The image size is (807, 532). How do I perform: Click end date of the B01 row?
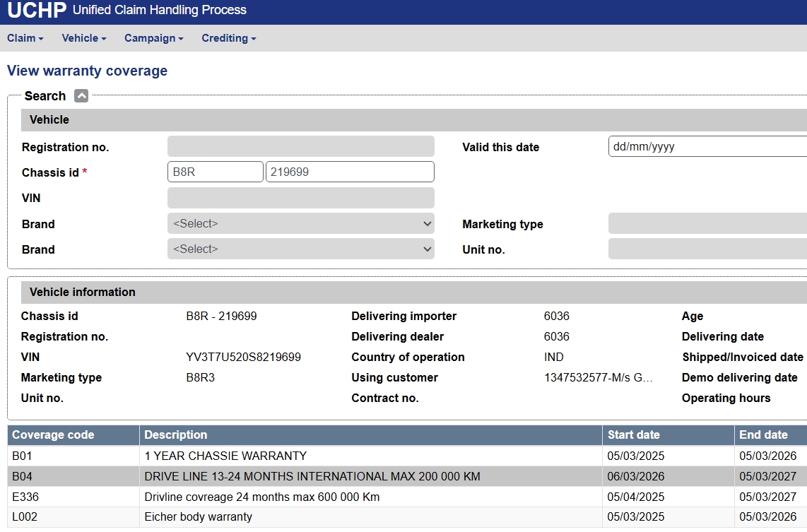768,456
